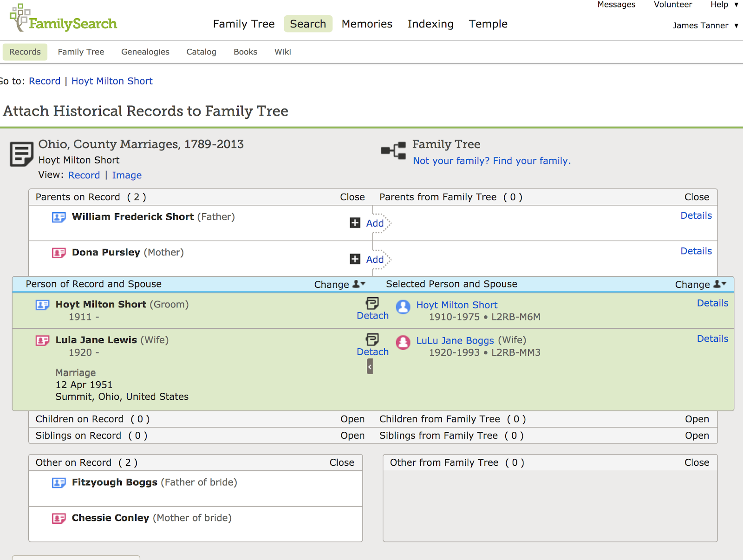Click LuLu Jane Boggs' pink portrait icon

coord(403,342)
